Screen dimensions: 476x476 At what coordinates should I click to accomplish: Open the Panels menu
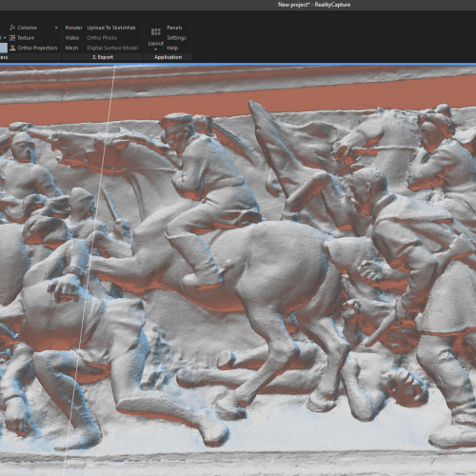click(x=174, y=28)
